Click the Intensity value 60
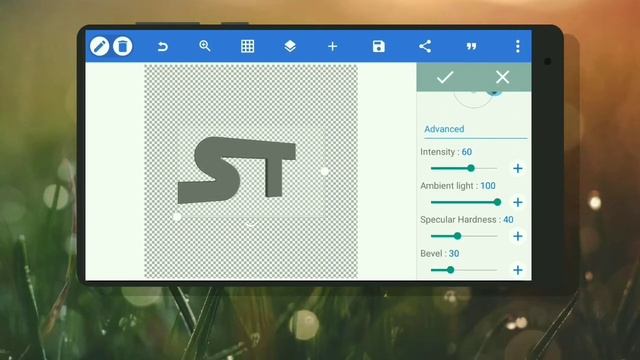The image size is (640, 360). [467, 152]
